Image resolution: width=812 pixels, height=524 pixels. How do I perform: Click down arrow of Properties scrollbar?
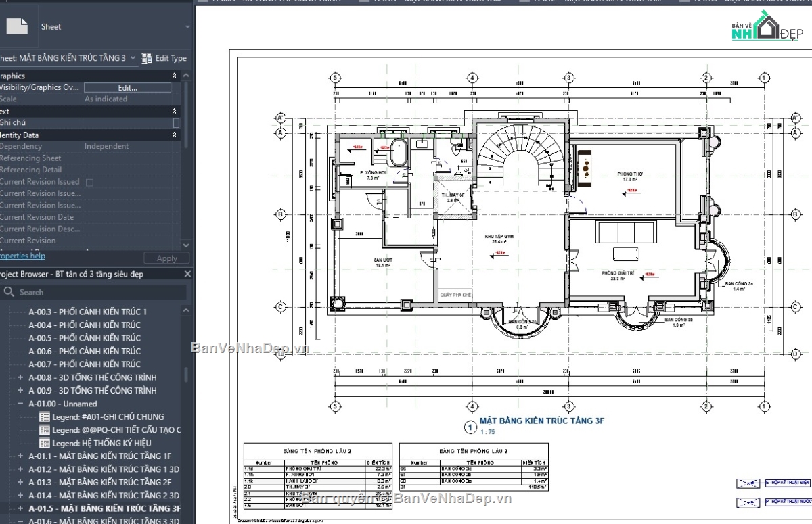click(186, 244)
